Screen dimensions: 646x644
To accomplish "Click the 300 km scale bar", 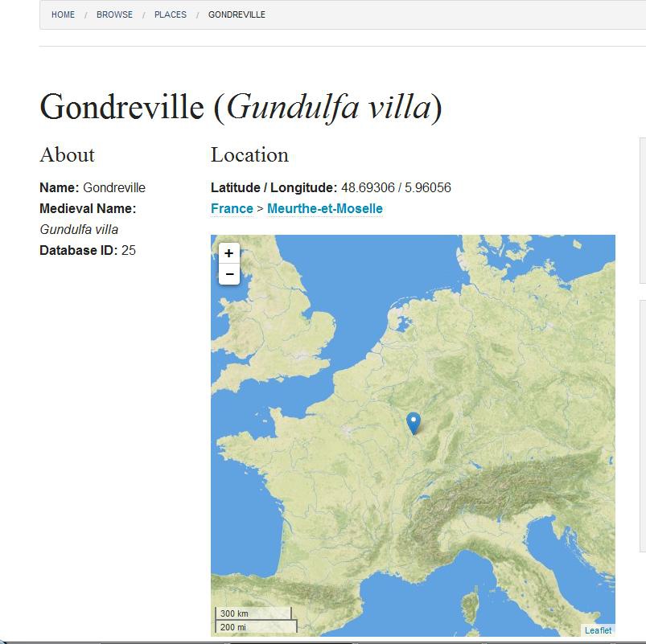I will pyautogui.click(x=253, y=613).
